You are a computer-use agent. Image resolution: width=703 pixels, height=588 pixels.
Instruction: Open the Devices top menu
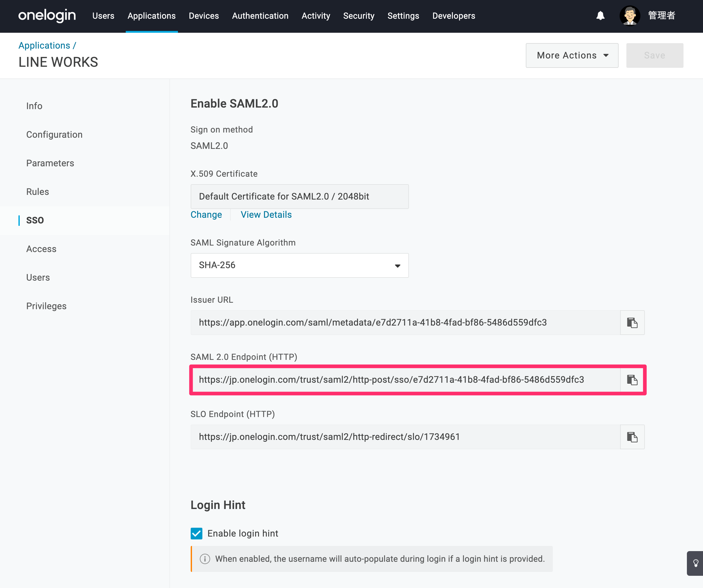204,16
